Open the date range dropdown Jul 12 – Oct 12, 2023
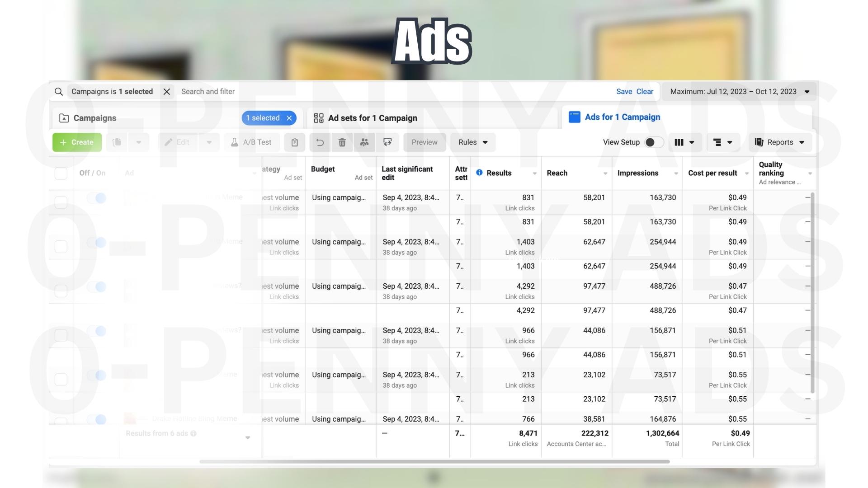 pos(740,92)
